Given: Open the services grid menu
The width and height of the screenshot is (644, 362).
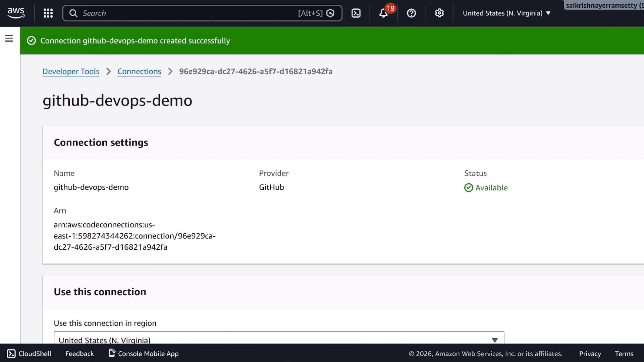Looking at the screenshot, I should (48, 13).
